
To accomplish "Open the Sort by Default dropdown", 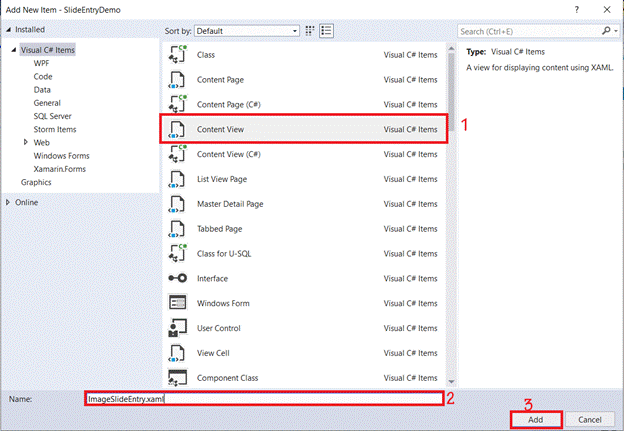I will pos(247,31).
